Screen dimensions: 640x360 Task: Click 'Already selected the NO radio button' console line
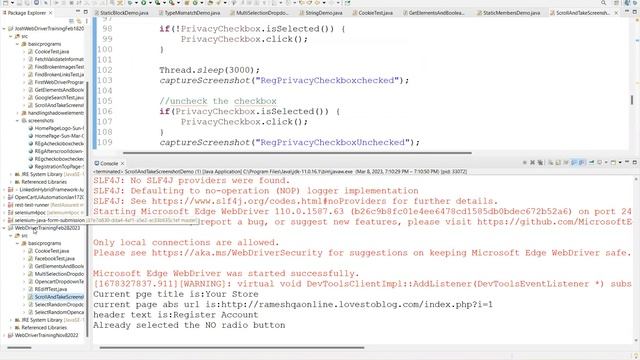tap(189, 325)
